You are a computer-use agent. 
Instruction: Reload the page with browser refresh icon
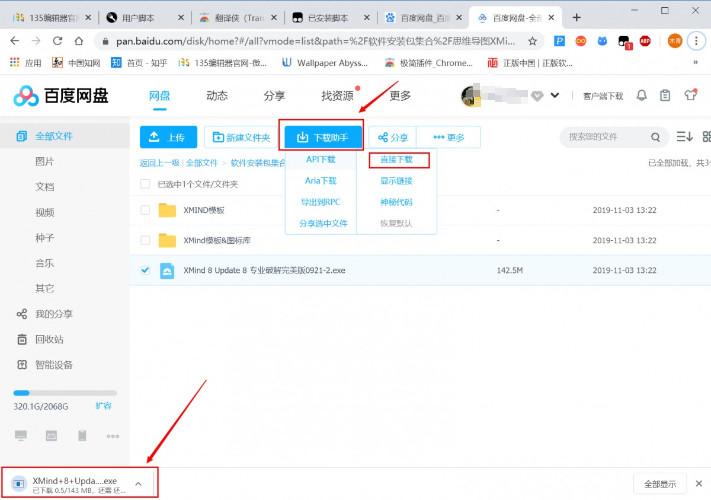57,41
